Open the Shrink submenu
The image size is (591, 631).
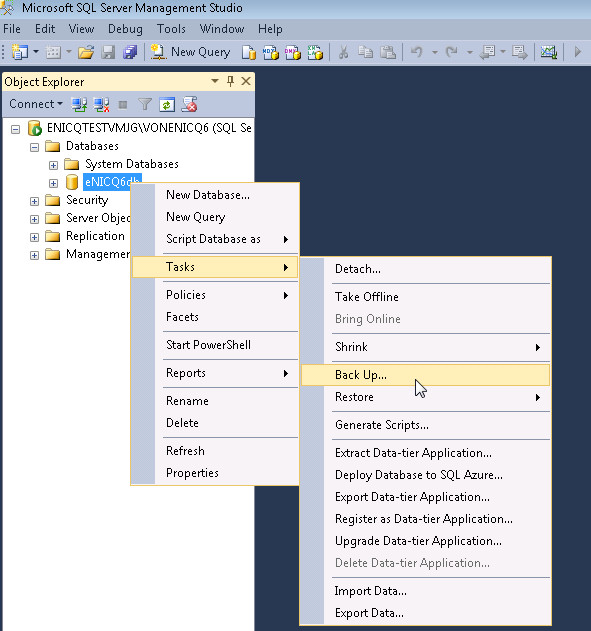click(426, 347)
